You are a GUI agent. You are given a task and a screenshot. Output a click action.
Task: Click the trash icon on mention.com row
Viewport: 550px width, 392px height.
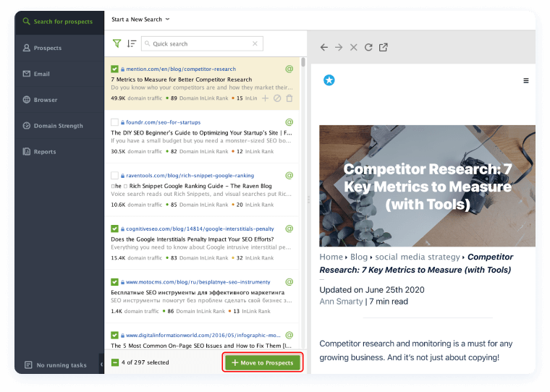tap(289, 98)
